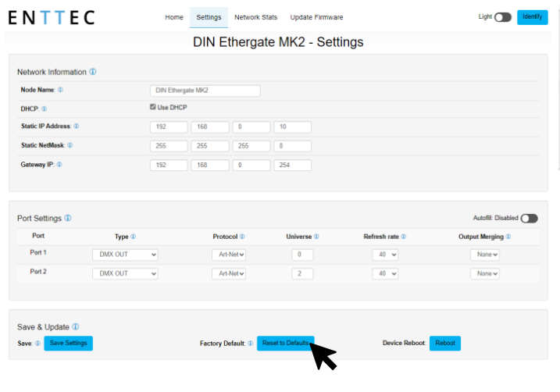Viewport: 560px width, 392px height.
Task: Click the Port 2 Universe field
Action: (x=302, y=273)
